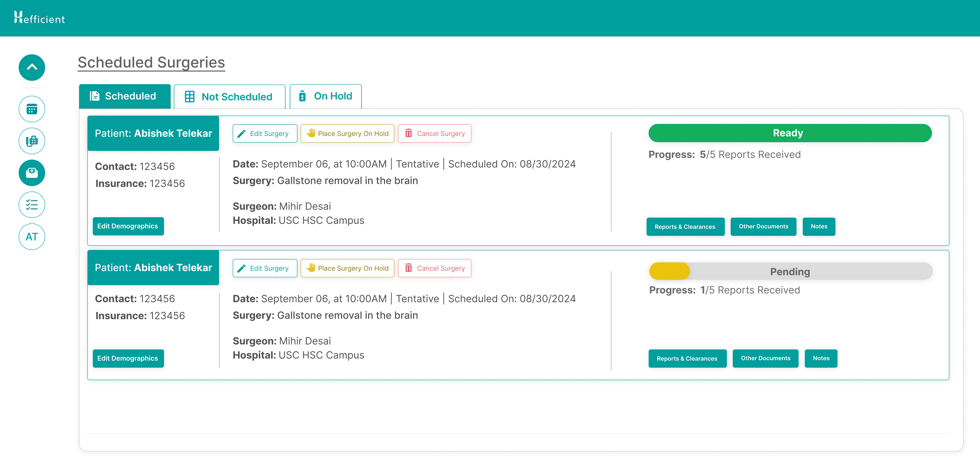980x463 pixels.
Task: Click Contact: 123456 in the second card
Action: 135,298
